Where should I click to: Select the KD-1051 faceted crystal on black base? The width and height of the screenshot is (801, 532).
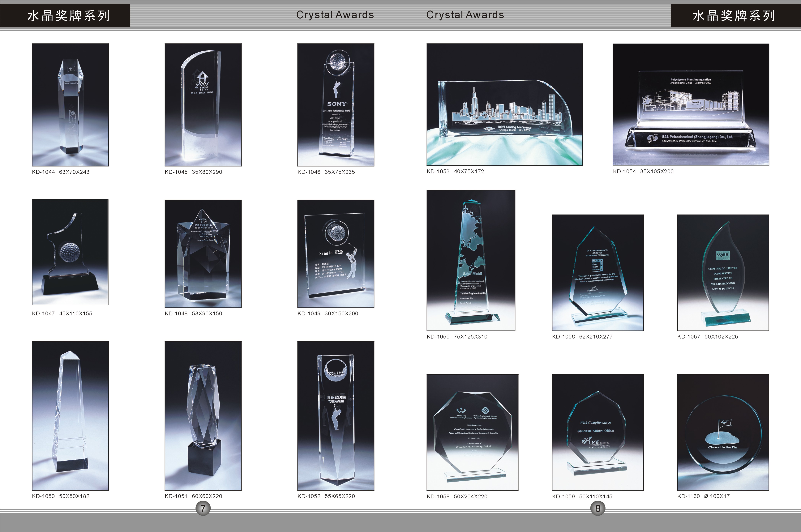tap(203, 416)
